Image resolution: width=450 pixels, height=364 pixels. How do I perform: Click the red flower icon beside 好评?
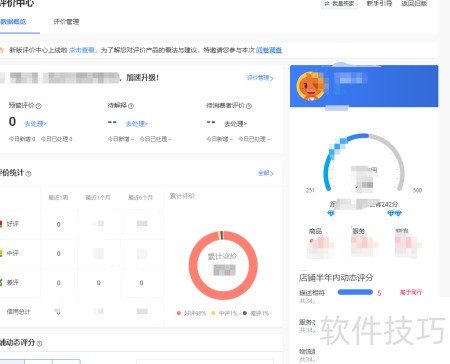1,224
